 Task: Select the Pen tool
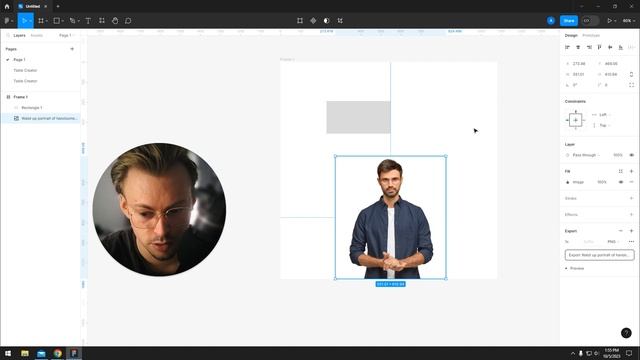click(72, 20)
